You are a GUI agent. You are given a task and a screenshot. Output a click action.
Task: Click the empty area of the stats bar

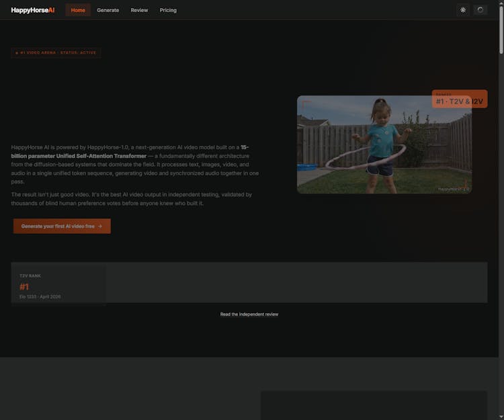pos(296,282)
